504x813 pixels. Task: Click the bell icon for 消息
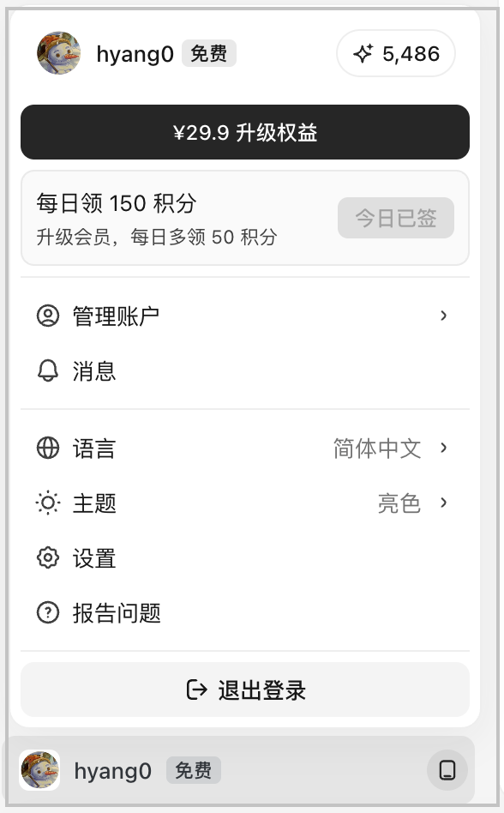click(48, 370)
